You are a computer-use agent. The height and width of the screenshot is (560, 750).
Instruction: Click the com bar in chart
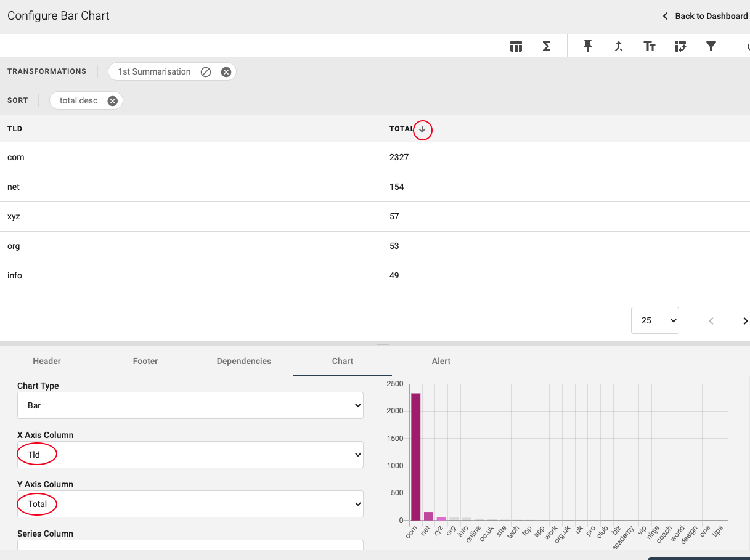click(416, 457)
